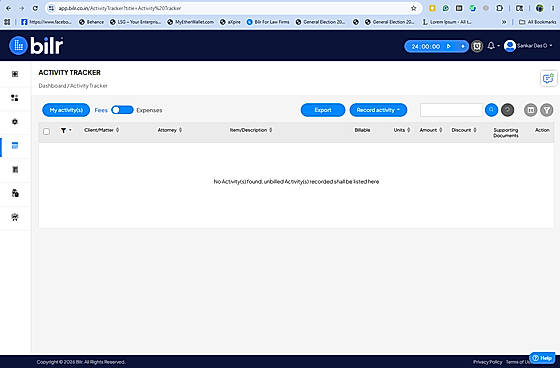Open the Privacy Policy footer link
Image resolution: width=560 pixels, height=368 pixels.
[x=488, y=362]
